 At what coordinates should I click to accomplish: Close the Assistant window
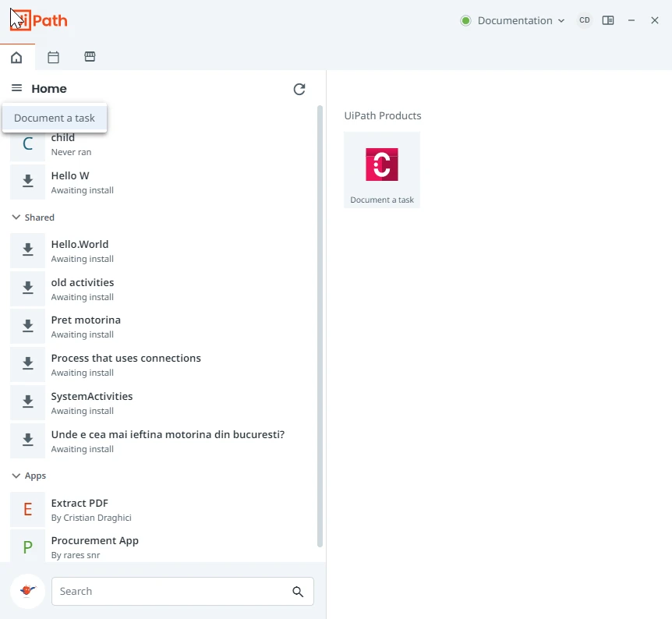point(654,20)
